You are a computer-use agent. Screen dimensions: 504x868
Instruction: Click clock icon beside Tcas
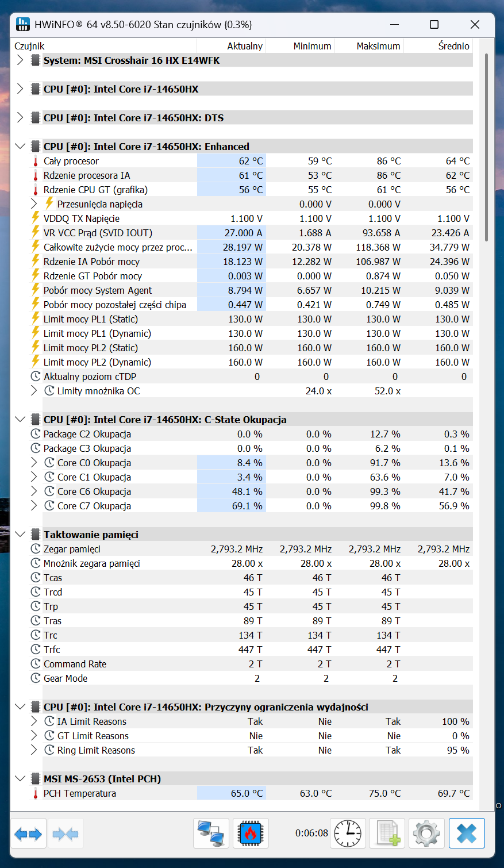pos(36,578)
